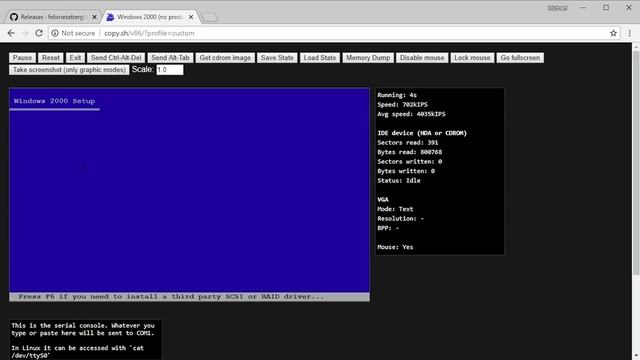Click 'Sectors read: 391' text
This screenshot has height=360, width=640.
pos(408,142)
